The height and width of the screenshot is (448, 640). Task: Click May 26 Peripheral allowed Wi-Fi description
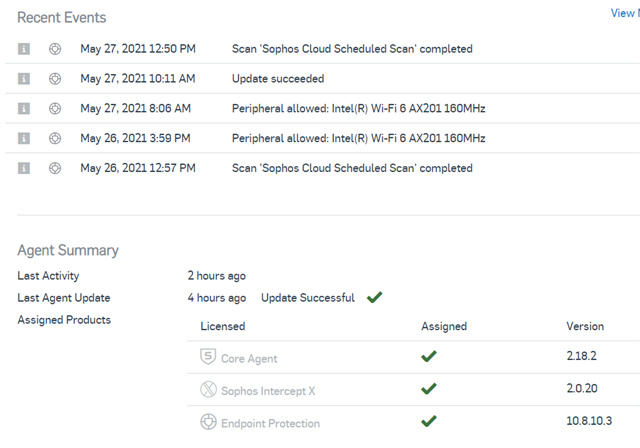click(359, 138)
